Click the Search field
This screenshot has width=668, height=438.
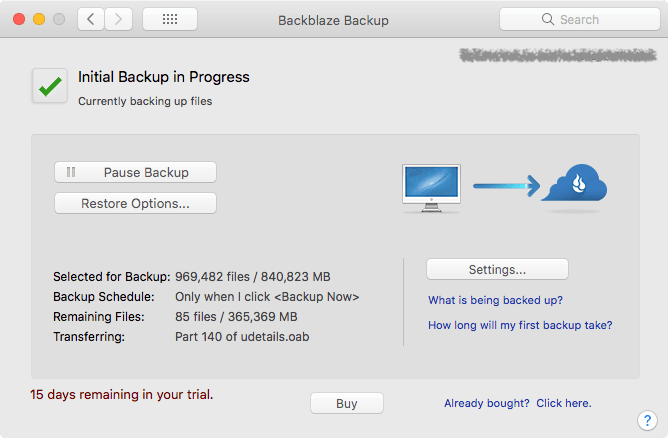pyautogui.click(x=580, y=19)
